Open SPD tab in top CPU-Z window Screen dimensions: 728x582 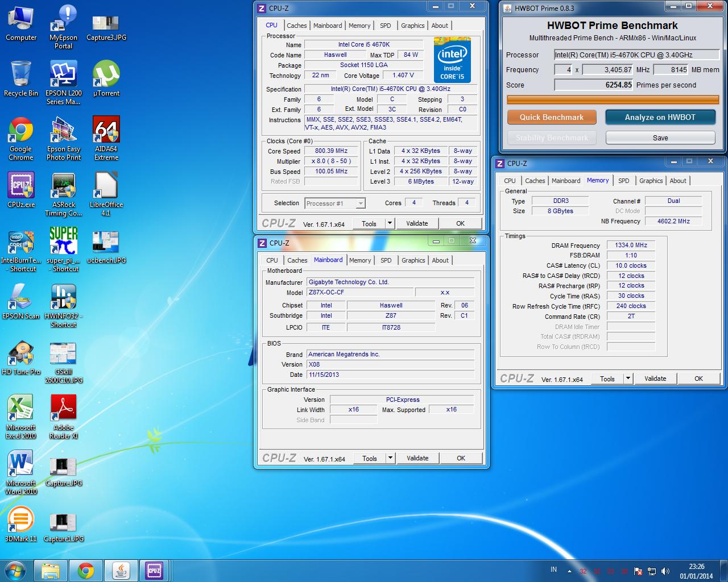pos(386,26)
